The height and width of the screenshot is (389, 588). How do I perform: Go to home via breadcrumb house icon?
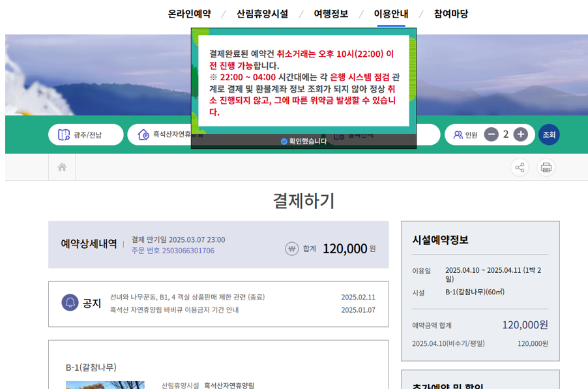(62, 167)
